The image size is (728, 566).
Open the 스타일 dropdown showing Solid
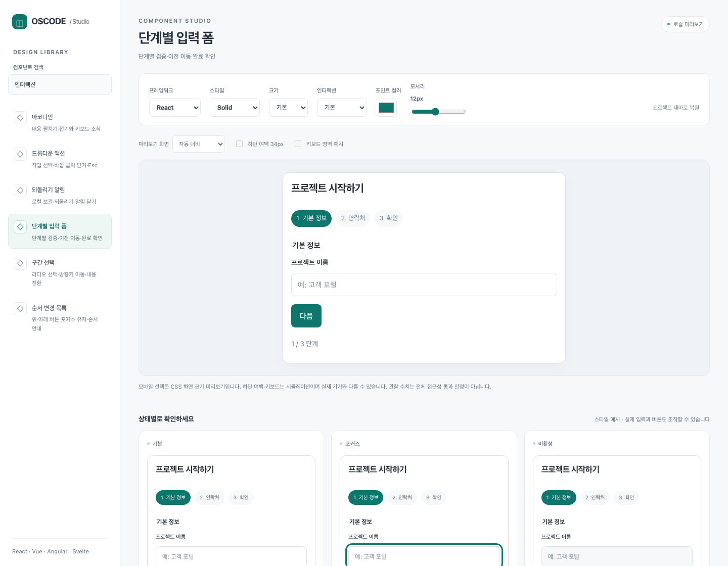(x=235, y=108)
